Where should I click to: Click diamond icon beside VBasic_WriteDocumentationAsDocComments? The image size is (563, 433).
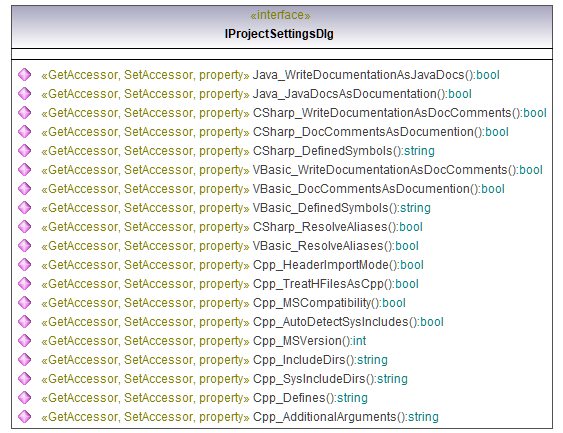click(25, 170)
